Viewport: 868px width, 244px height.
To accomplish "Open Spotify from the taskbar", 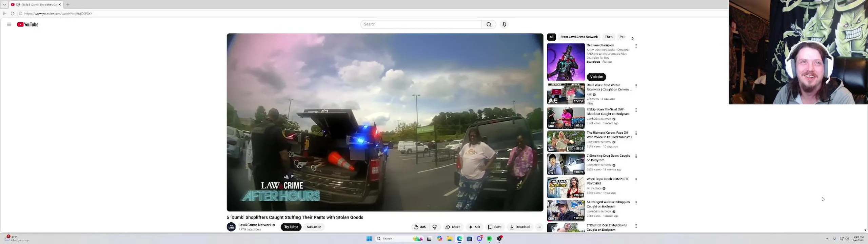I will [489, 239].
